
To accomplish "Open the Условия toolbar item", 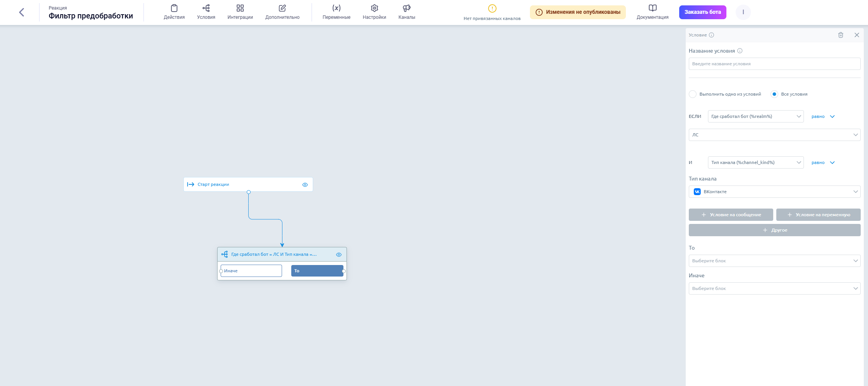I will [206, 12].
